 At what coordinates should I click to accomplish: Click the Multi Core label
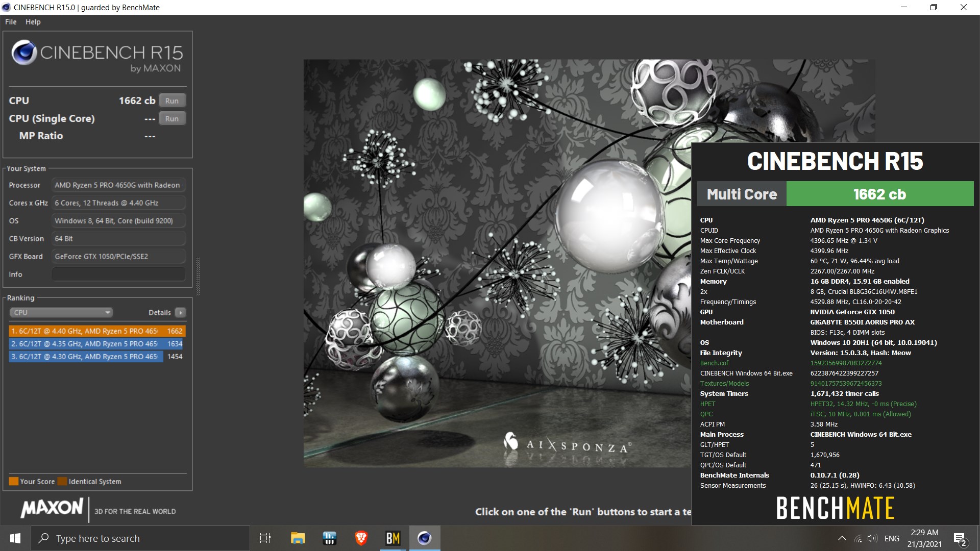[x=742, y=194]
